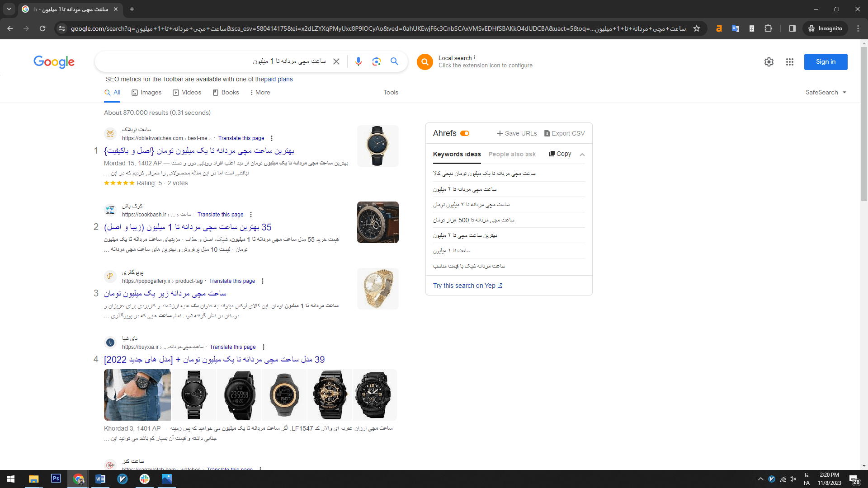
Task: Click the wrist watch photo in buyxia result
Action: coord(137,395)
